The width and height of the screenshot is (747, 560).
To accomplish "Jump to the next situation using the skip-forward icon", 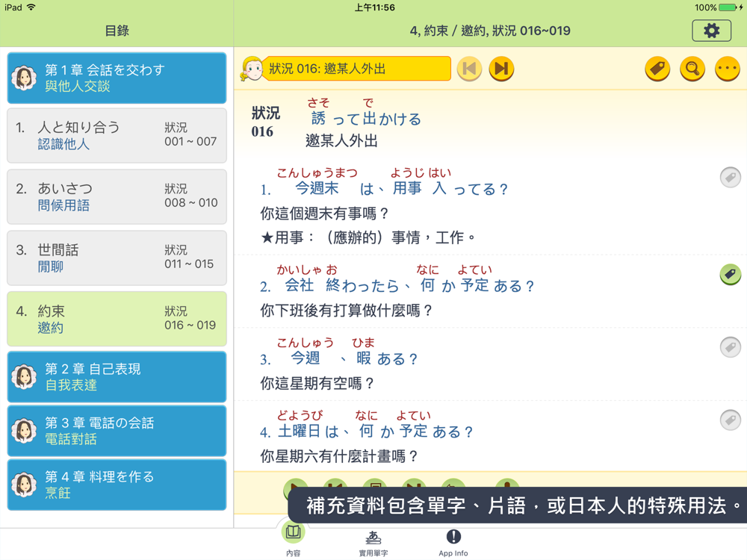I will 501,69.
